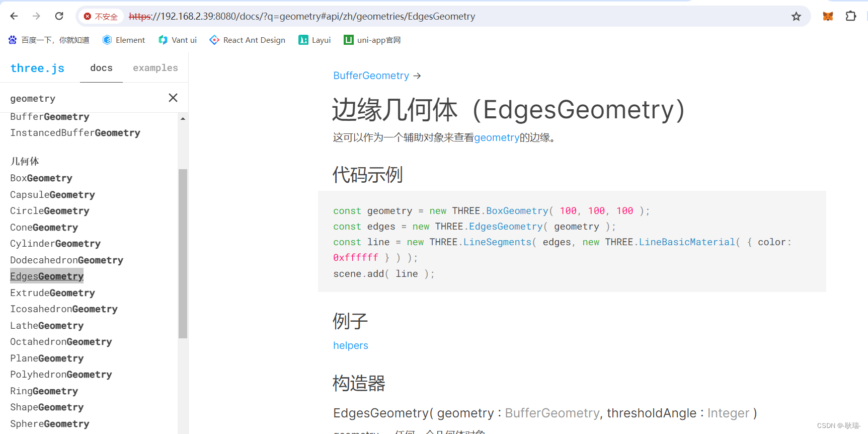Show site info via 不安全 badge
Image resolution: width=868 pixels, height=434 pixels.
[101, 17]
